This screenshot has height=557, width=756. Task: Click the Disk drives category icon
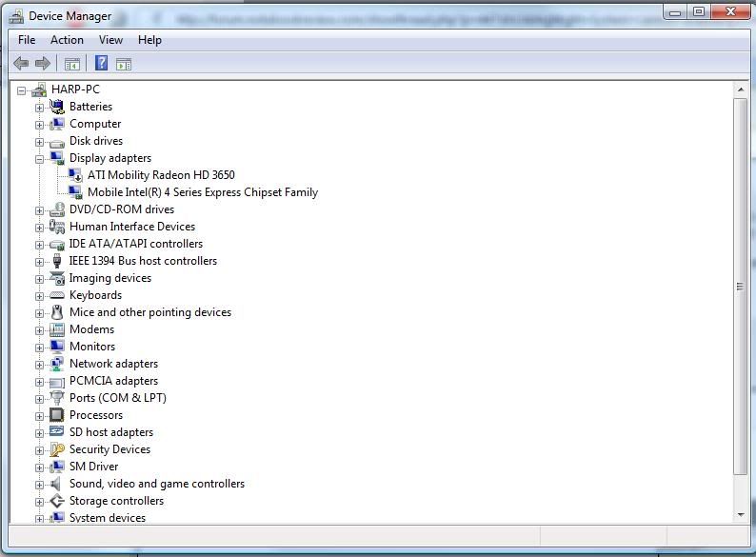tap(57, 142)
